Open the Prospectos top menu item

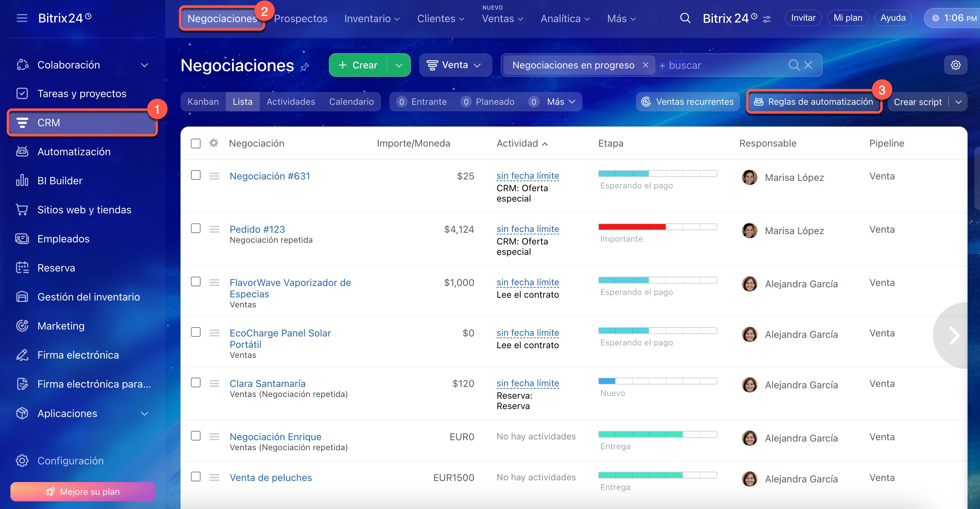pos(301,18)
